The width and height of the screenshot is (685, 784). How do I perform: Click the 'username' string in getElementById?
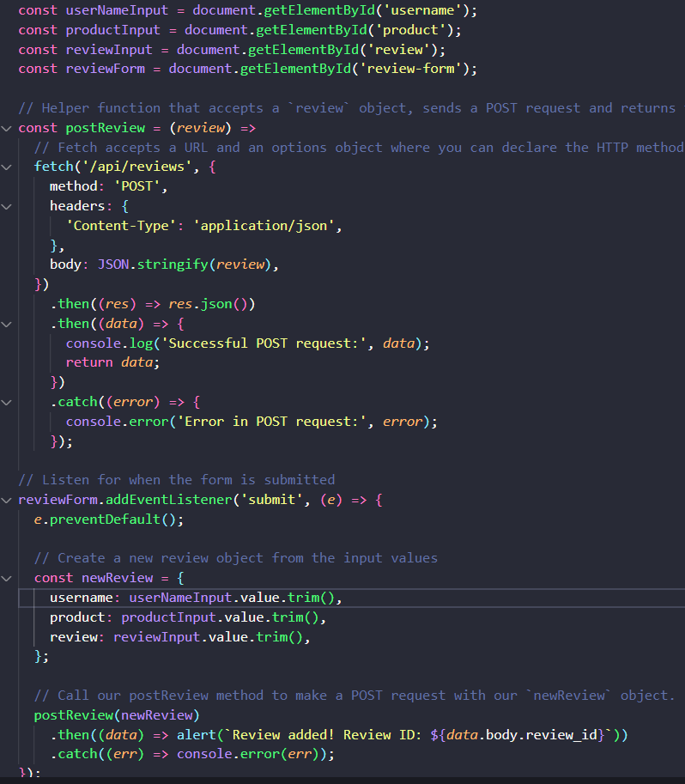(x=423, y=10)
